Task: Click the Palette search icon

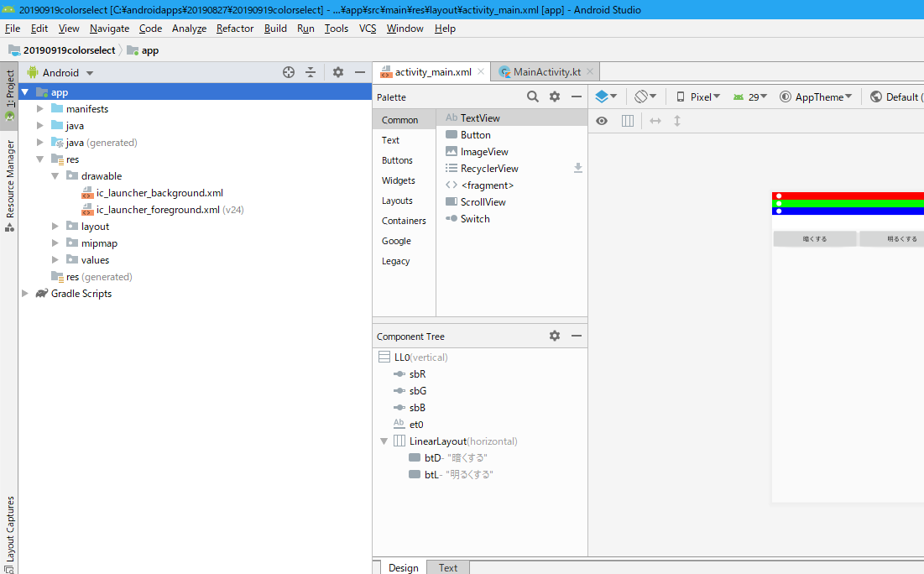Action: click(x=533, y=97)
